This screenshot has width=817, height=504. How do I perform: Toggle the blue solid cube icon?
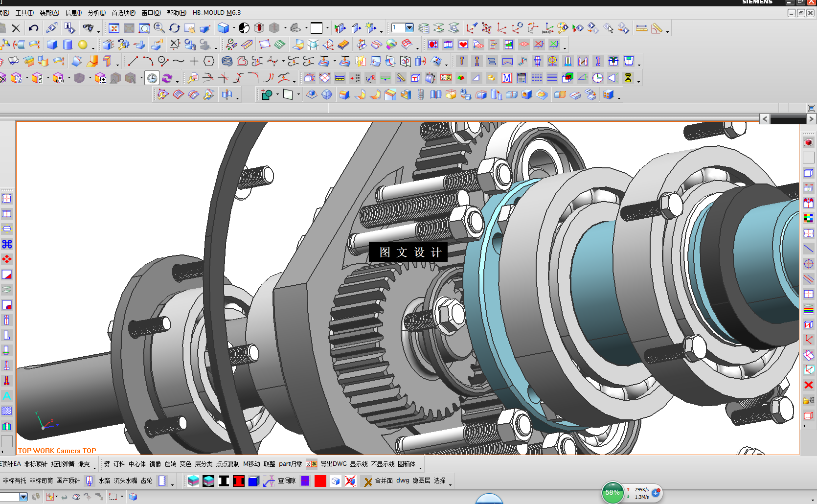coord(254,481)
